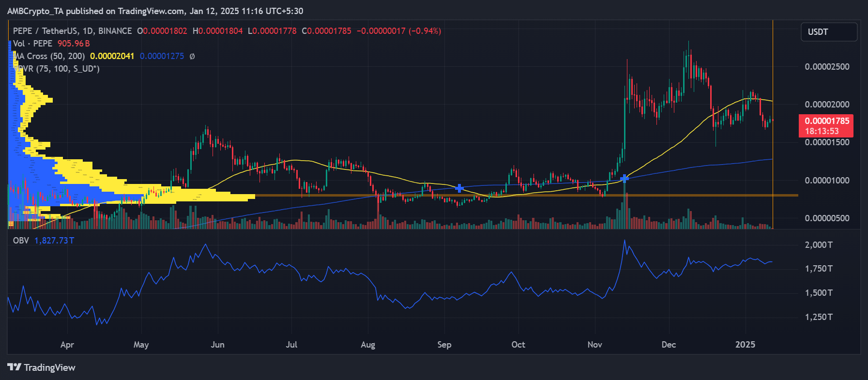This screenshot has width=868, height=380.
Task: Click the orange horizontal point-of-control line
Action: (x=533, y=195)
